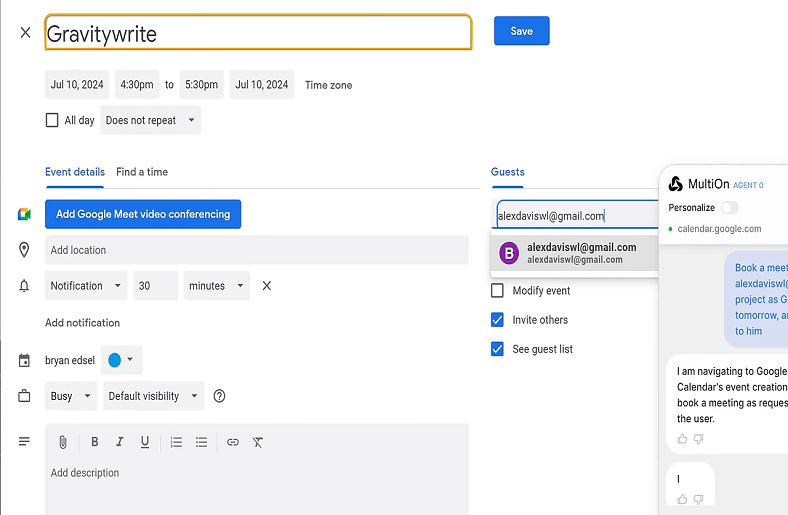Screen dimensions: 788x515
Task: Enable the All day checkbox
Action: click(x=52, y=120)
